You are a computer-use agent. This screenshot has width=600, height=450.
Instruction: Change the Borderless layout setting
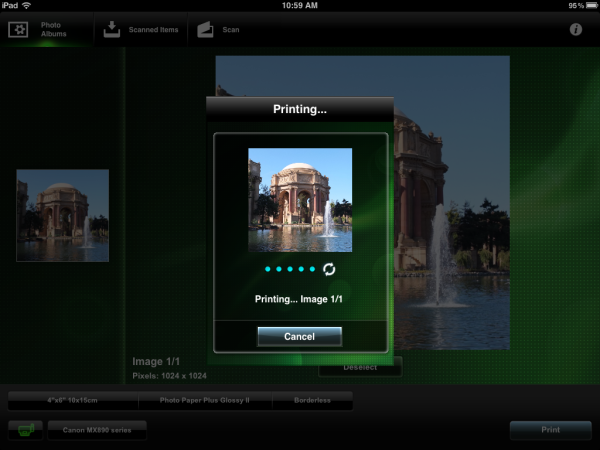tap(312, 400)
